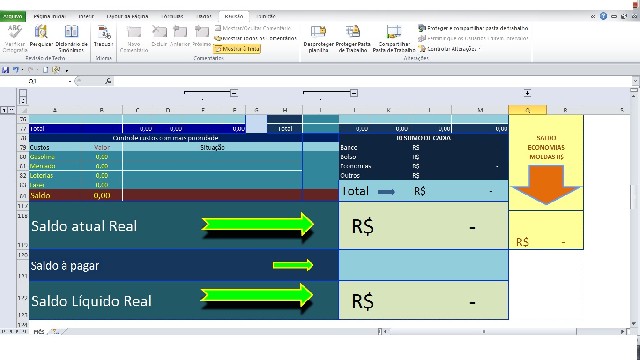
Task: Click green arrow next to Saldo atual Real
Action: click(258, 224)
